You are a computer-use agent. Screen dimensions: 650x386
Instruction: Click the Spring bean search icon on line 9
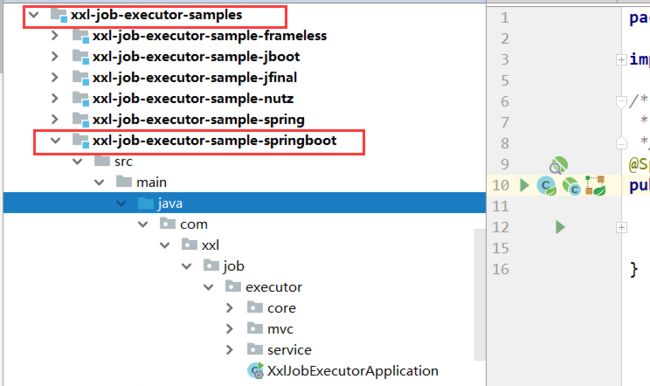(558, 165)
